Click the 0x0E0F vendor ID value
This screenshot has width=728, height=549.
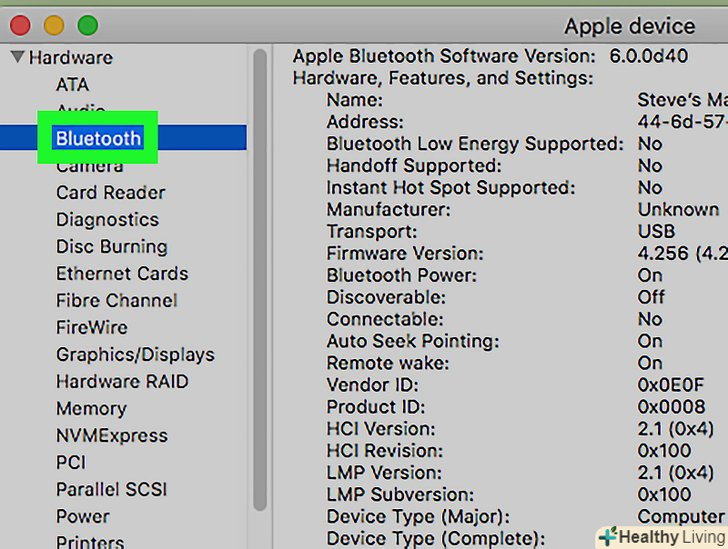(671, 385)
